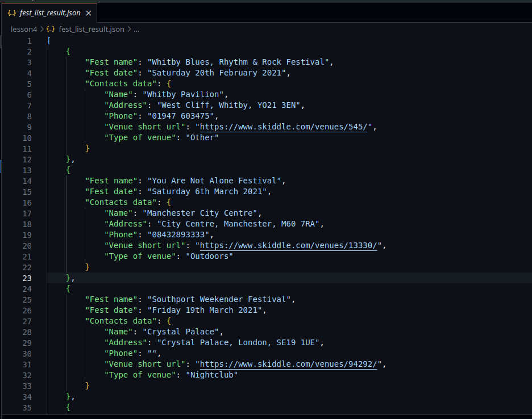Click "Contacts data" key on line 27

pos(121,321)
